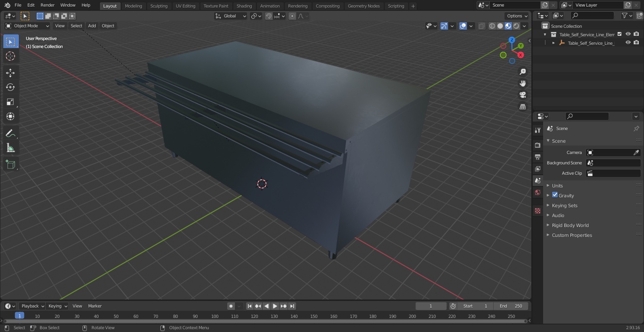Open the timeline Marker menu
This screenshot has height=332, width=644.
(x=95, y=306)
